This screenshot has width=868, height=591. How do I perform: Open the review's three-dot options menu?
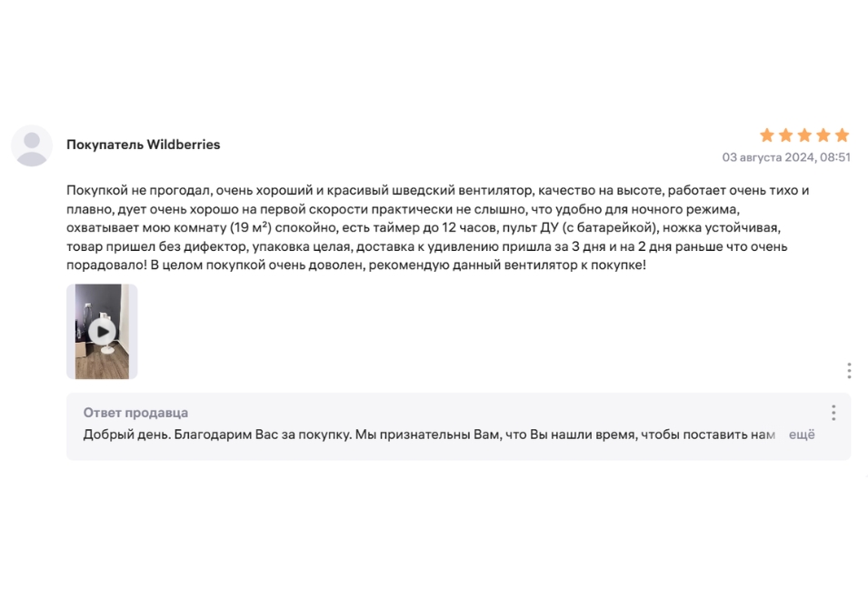(849, 370)
